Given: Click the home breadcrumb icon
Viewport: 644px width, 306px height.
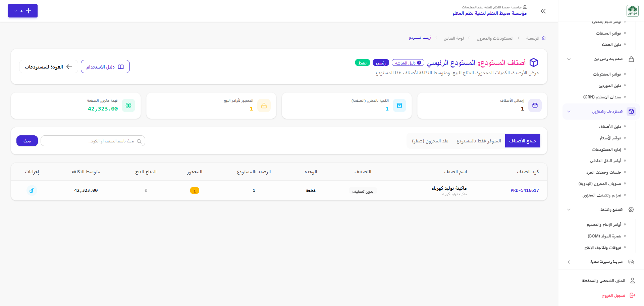Looking at the screenshot, I should pos(544,38).
